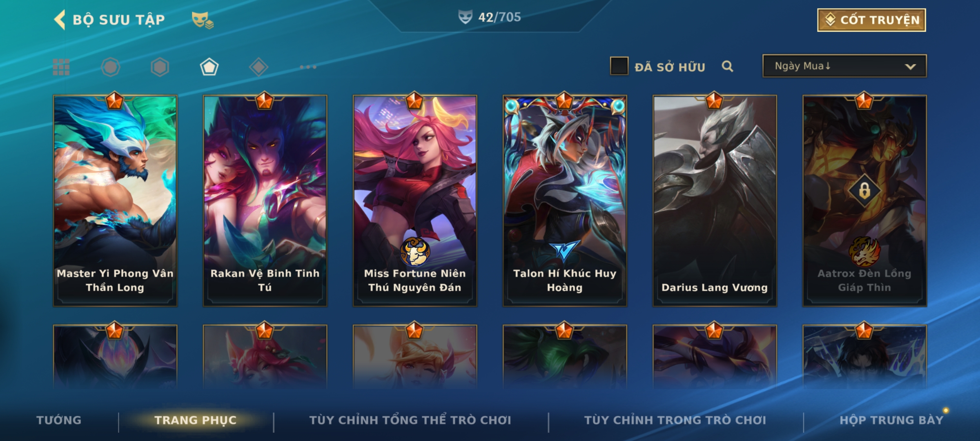Expand sort options using the dropdown chevron
The height and width of the screenshot is (441, 980).
click(x=910, y=67)
